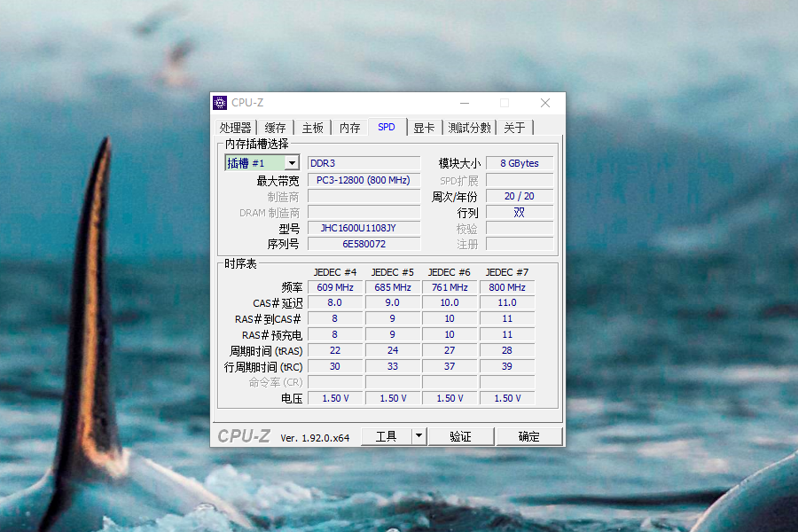
Task: Click the empty 制造商 manufacturer field
Action: [364, 197]
